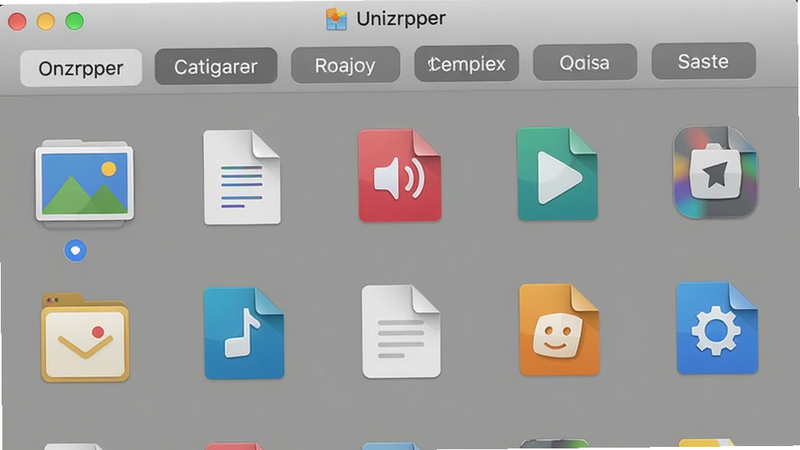Click the red close window button
The height and width of the screenshot is (450, 800).
point(17,21)
